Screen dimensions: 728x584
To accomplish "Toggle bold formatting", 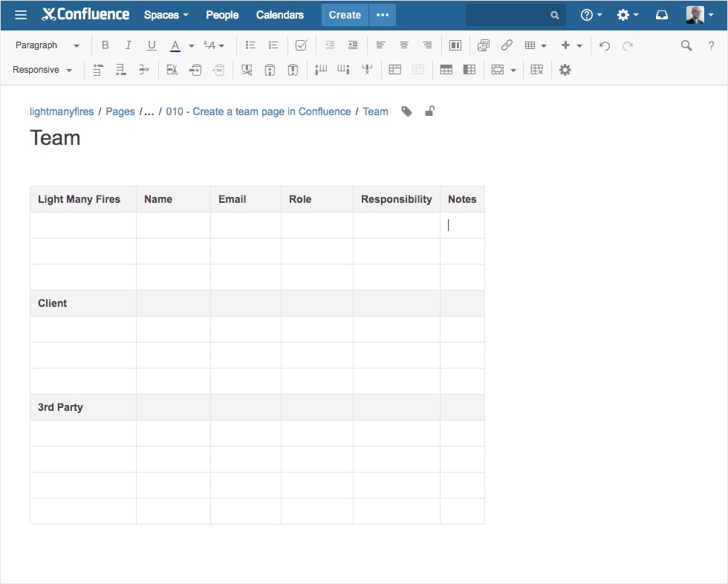I will click(105, 45).
